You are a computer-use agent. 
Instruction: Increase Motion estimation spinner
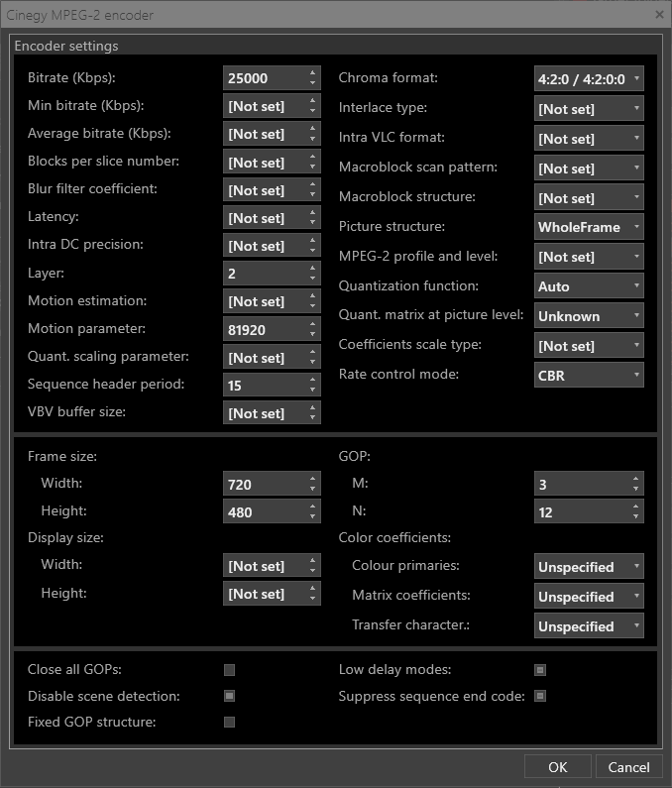tap(312, 295)
